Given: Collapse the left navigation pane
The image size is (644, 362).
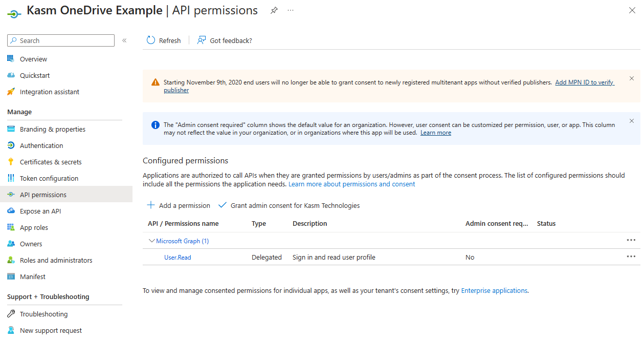Looking at the screenshot, I should [124, 40].
